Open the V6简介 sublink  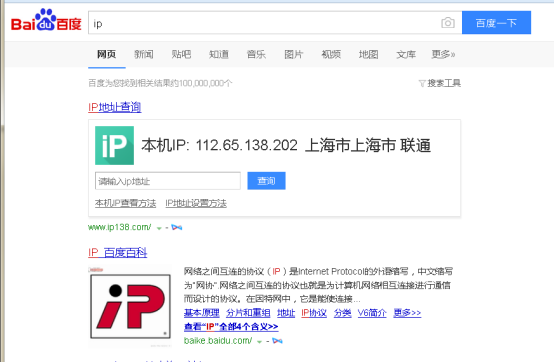[372, 313]
